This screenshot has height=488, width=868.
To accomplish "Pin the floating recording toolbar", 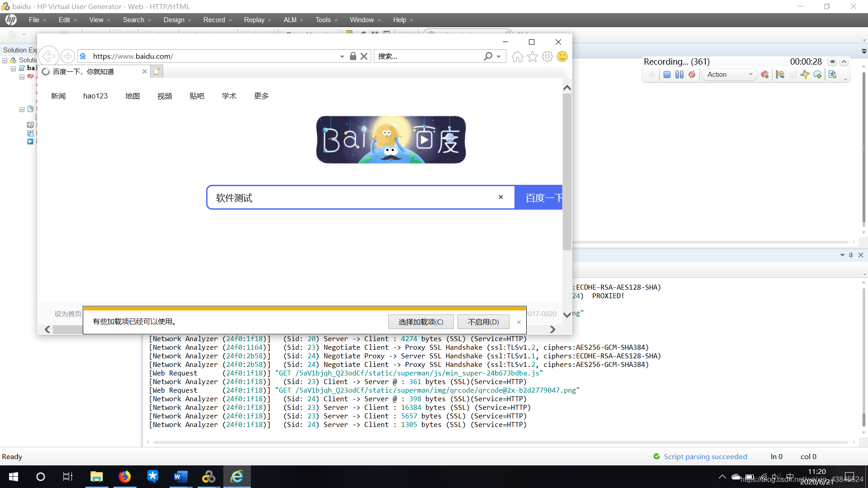I will point(832,62).
